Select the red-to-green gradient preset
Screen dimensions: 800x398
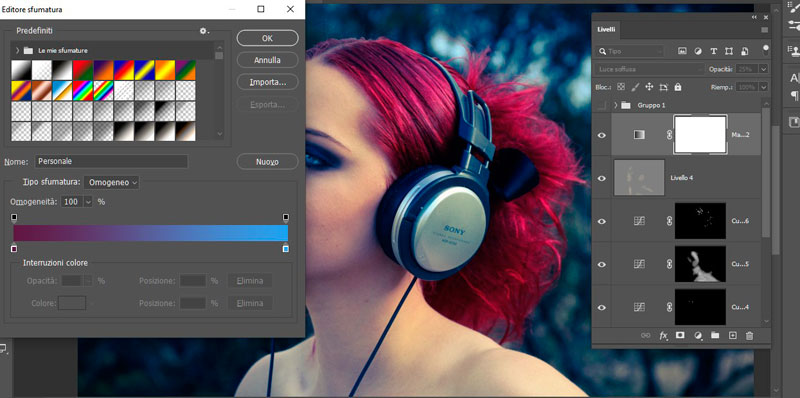click(x=82, y=70)
